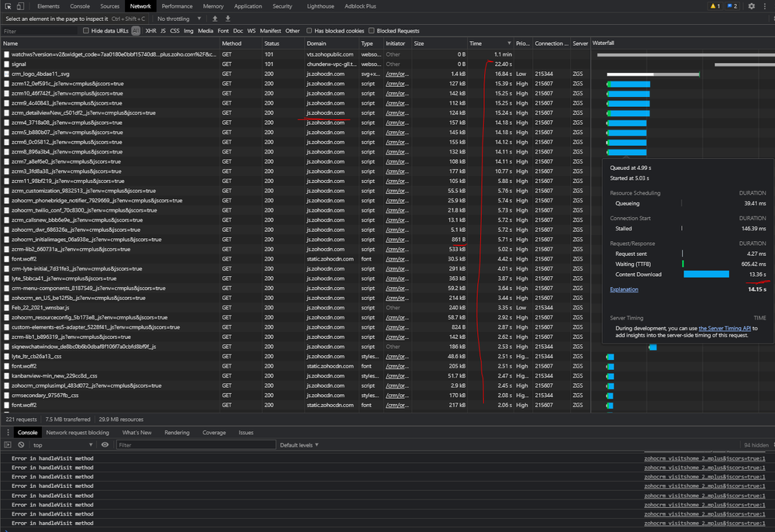
Task: Open the Network request blocking drawer tab
Action: tap(78, 433)
